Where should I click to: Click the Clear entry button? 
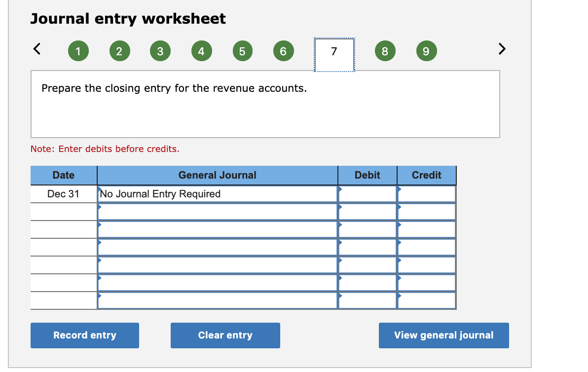click(225, 335)
